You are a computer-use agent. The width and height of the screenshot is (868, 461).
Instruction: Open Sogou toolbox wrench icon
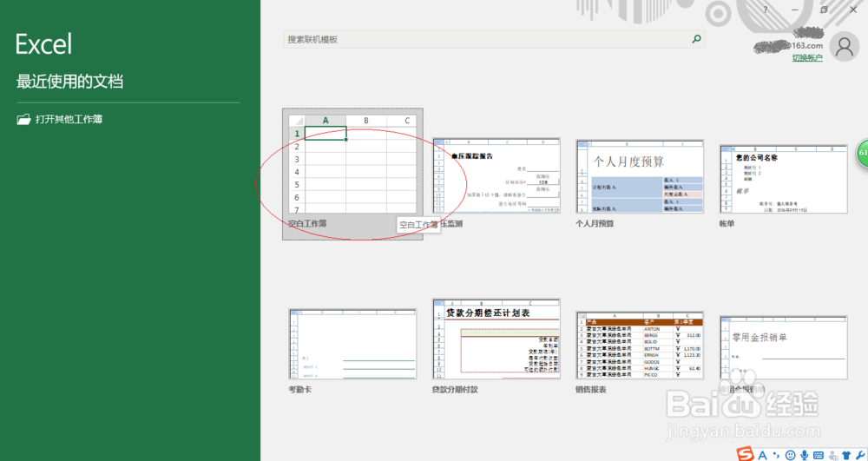tap(860, 455)
